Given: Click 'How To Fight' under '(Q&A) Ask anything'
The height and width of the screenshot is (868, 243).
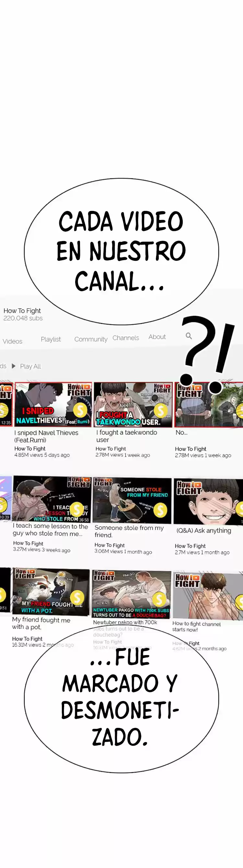Looking at the screenshot, I should coord(190,546).
